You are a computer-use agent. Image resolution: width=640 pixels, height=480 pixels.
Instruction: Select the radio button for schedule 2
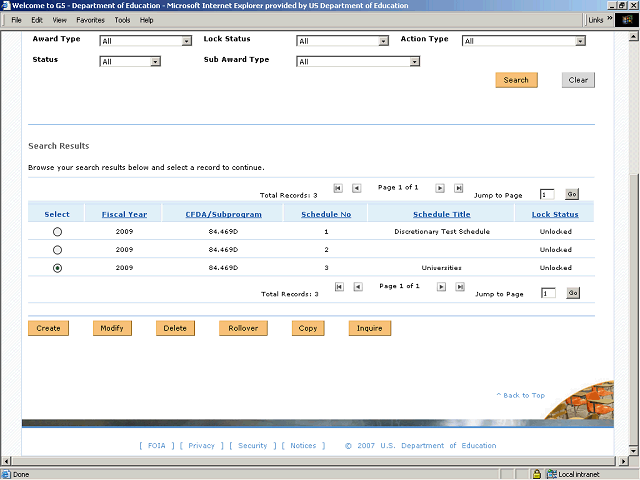click(57, 250)
